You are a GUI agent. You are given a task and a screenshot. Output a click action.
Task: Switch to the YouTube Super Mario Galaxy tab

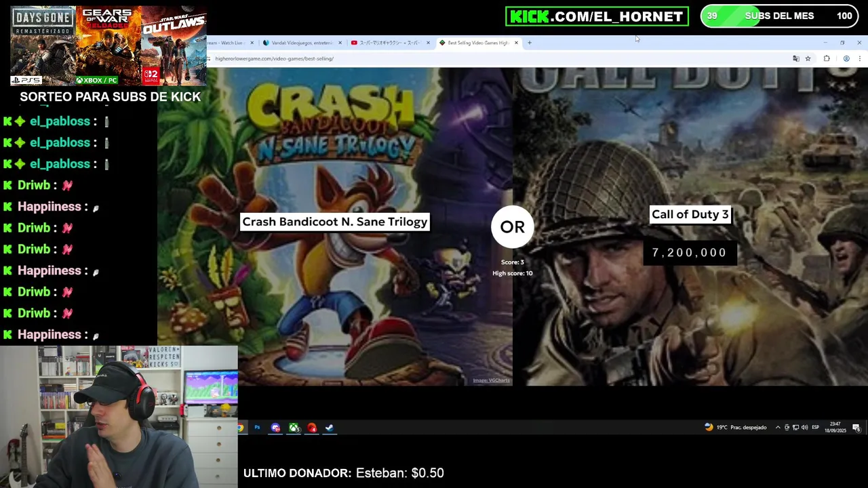tap(389, 43)
